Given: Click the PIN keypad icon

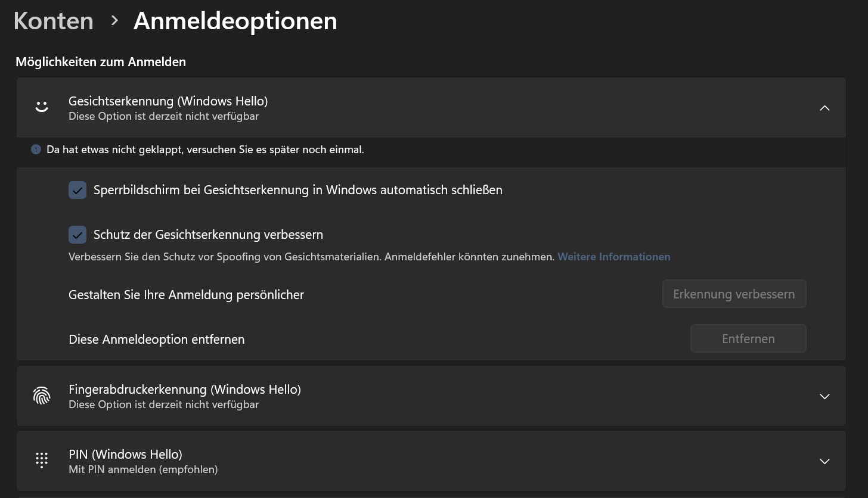Looking at the screenshot, I should point(42,460).
